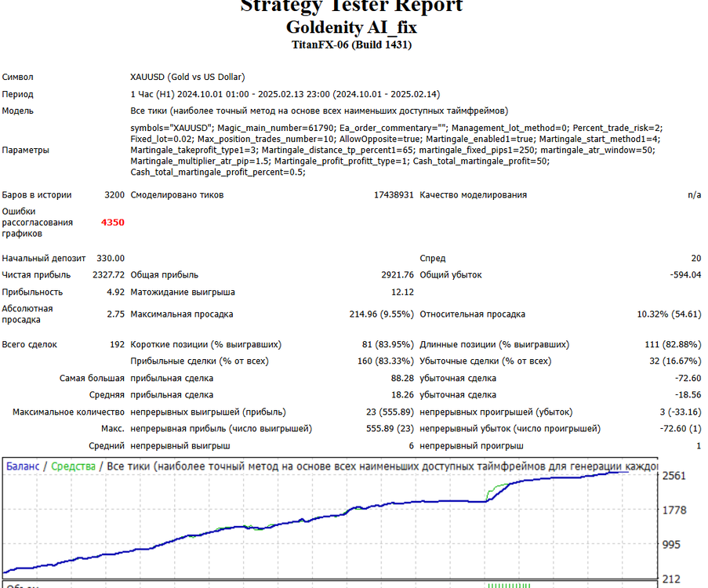This screenshot has width=708, height=588.
Task: Click the Баров в истории value 3200
Action: point(114,194)
